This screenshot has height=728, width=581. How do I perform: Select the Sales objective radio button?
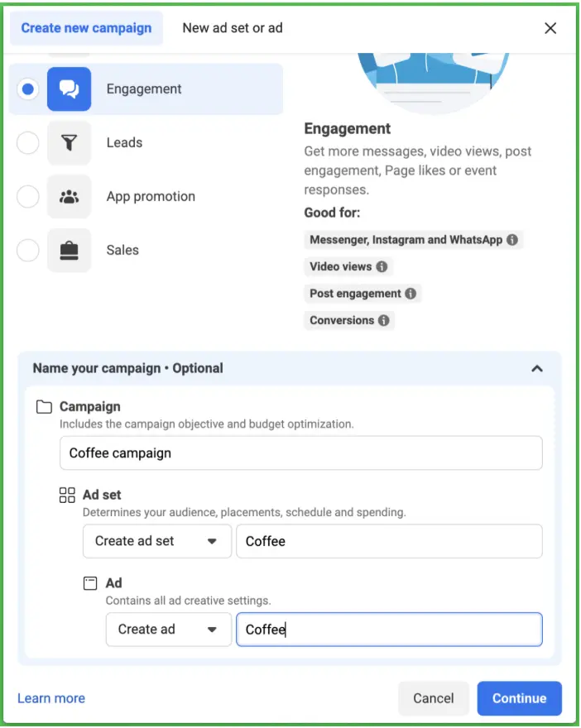click(x=27, y=250)
